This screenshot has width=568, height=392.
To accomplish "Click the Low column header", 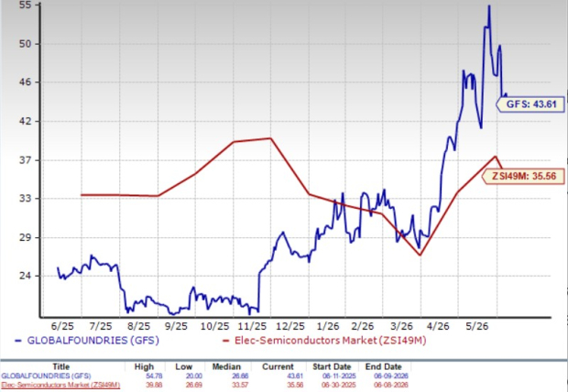I will point(183,366).
